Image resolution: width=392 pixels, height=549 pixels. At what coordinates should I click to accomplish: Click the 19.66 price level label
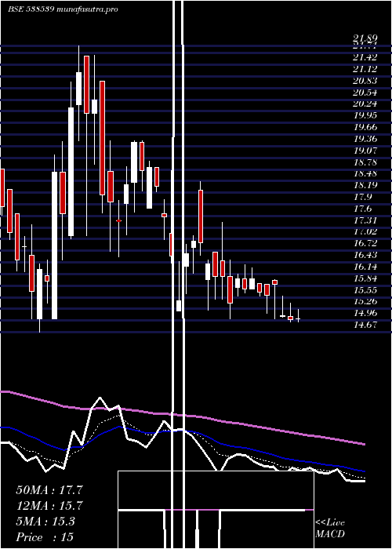(x=365, y=127)
